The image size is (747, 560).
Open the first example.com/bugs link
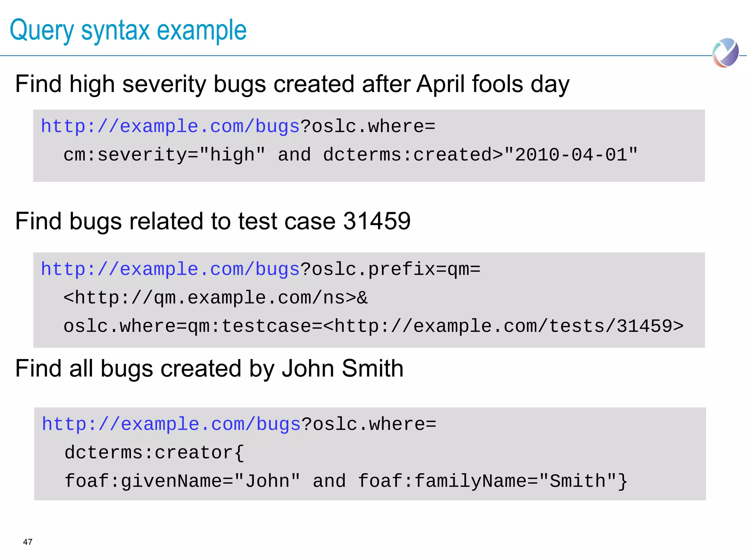pyautogui.click(x=170, y=127)
